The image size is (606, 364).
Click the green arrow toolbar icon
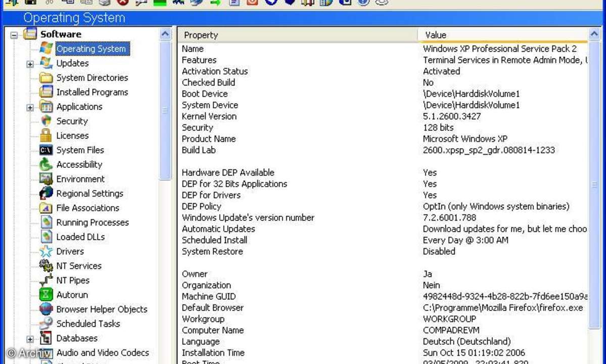click(215, 3)
